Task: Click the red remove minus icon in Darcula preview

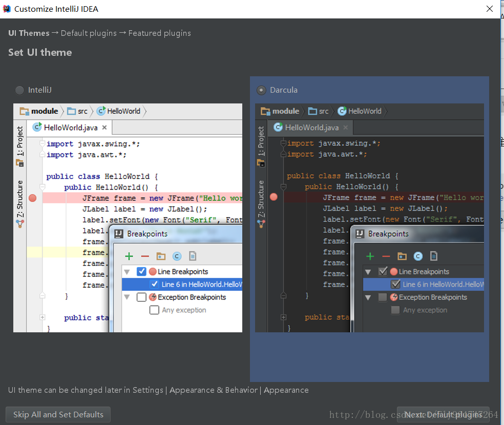Action: pos(386,256)
